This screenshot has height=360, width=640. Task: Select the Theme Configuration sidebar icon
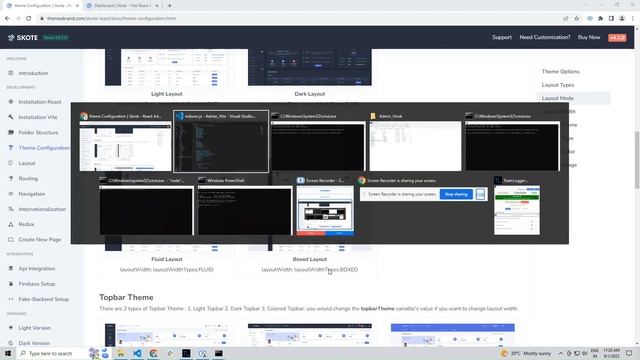[11, 148]
